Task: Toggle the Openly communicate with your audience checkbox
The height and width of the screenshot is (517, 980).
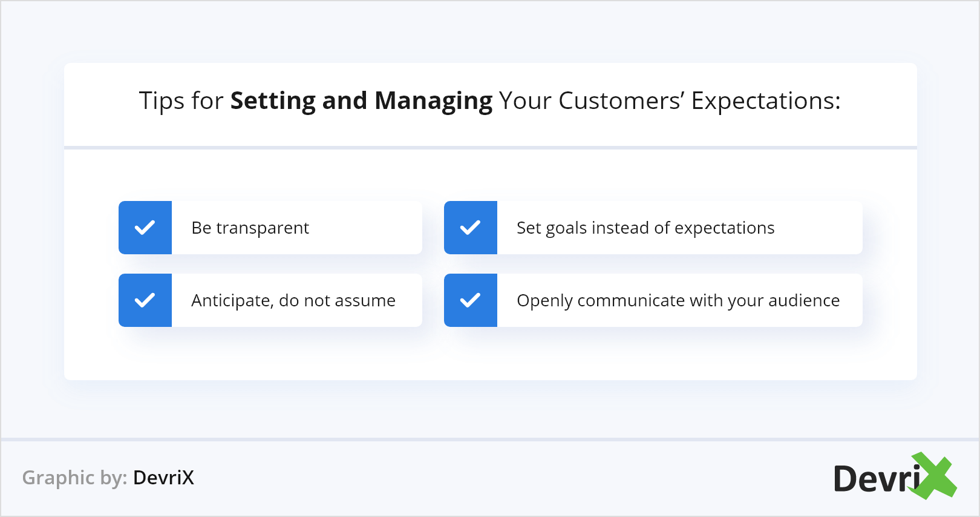Action: (x=471, y=300)
